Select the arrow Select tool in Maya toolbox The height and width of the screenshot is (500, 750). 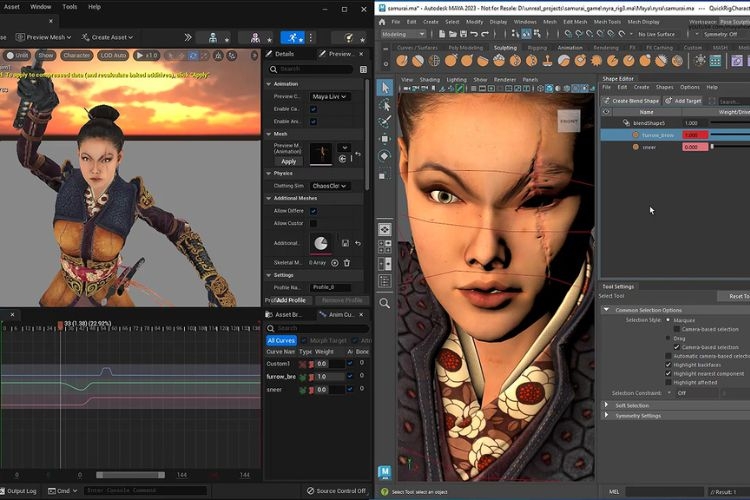[x=385, y=88]
